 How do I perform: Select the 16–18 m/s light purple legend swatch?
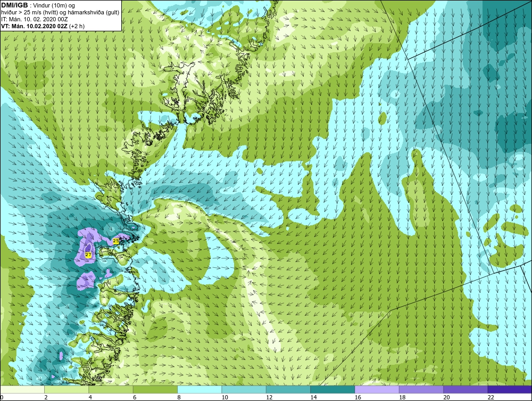coord(377,389)
